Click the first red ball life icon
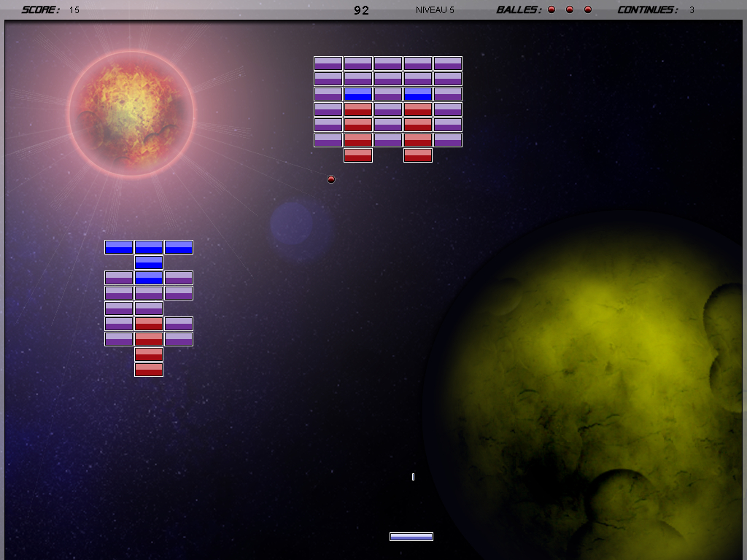This screenshot has height=560, width=747. 551,9
